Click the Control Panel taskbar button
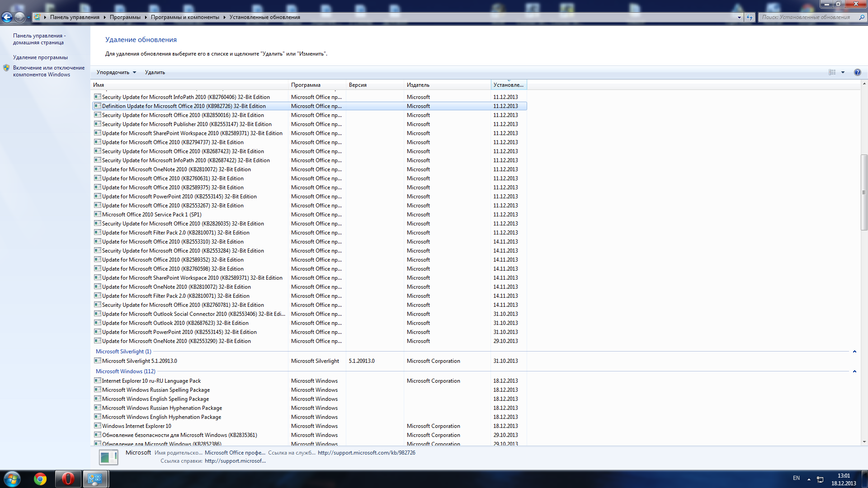This screenshot has width=868, height=488. 95,479
